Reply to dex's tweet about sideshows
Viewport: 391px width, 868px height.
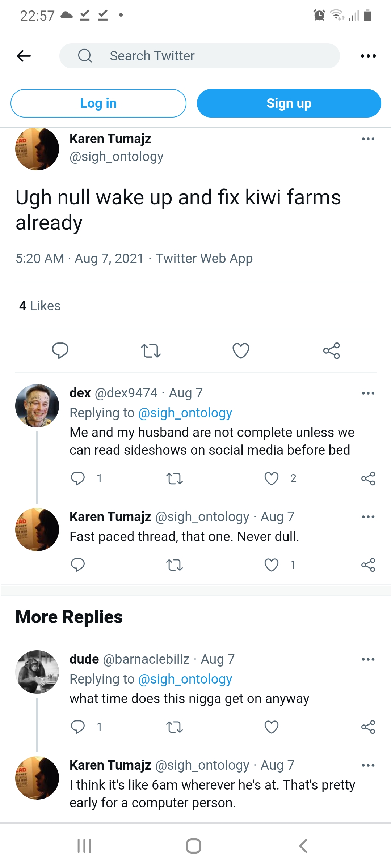pos(78,478)
